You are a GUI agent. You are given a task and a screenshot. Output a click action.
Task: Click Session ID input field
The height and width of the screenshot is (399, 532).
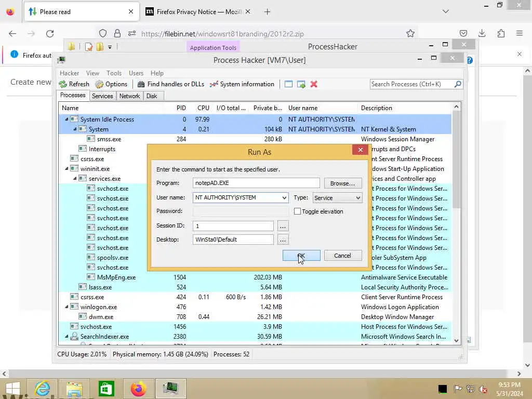[x=233, y=226]
